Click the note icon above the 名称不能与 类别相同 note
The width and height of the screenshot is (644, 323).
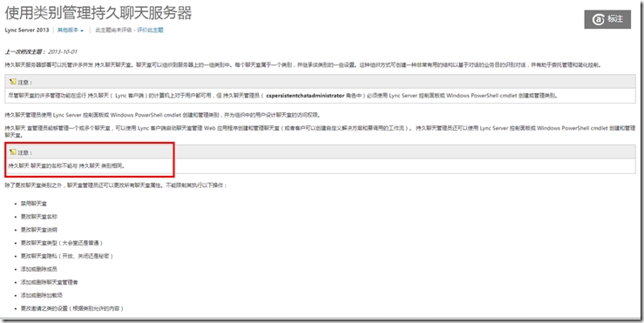tap(13, 152)
